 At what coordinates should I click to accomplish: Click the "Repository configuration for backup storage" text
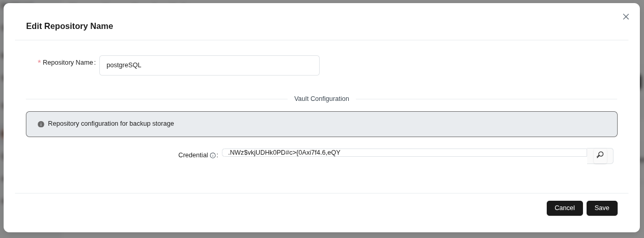pos(111,124)
